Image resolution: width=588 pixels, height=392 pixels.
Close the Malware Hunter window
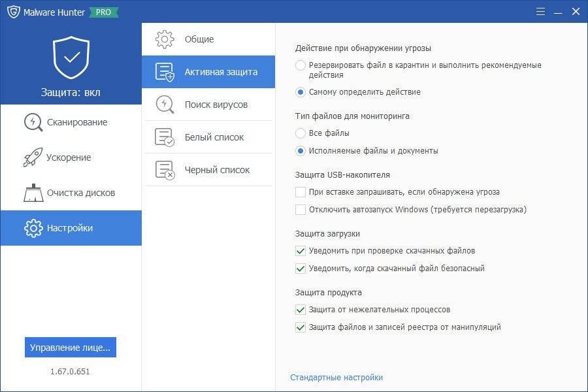576,12
